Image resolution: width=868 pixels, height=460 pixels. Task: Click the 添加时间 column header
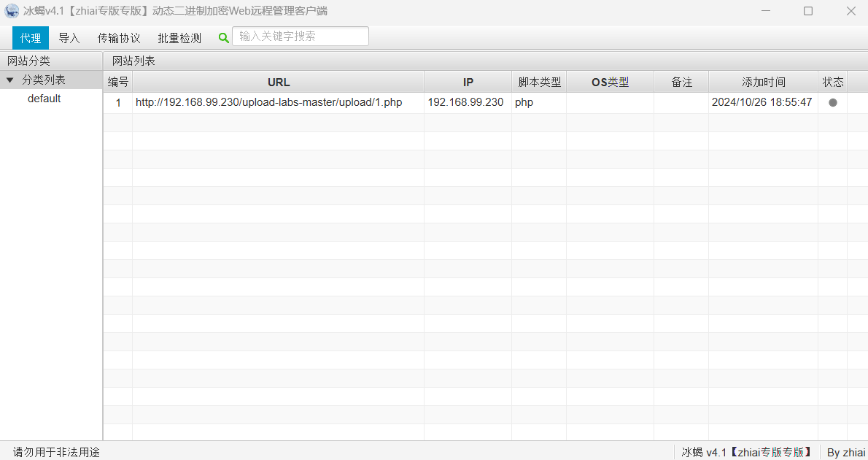coord(763,81)
